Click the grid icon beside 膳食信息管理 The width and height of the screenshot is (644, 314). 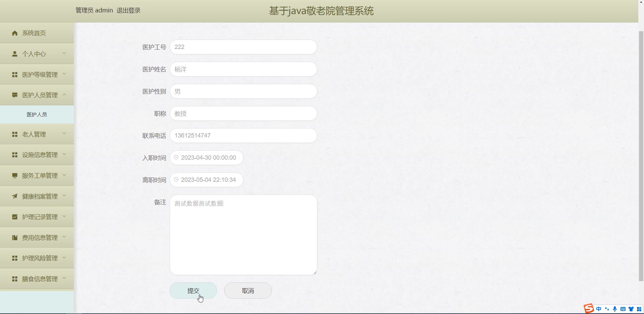pyautogui.click(x=15, y=279)
